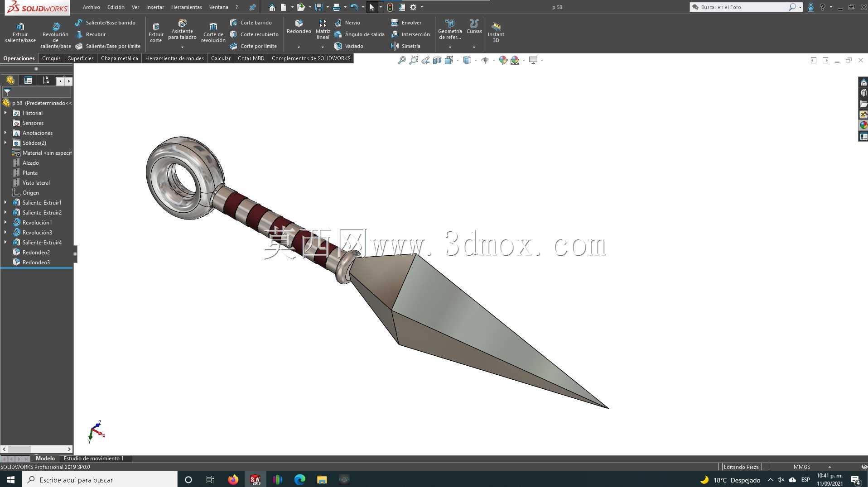
Task: Open the Herramientas menu
Action: [x=186, y=7]
